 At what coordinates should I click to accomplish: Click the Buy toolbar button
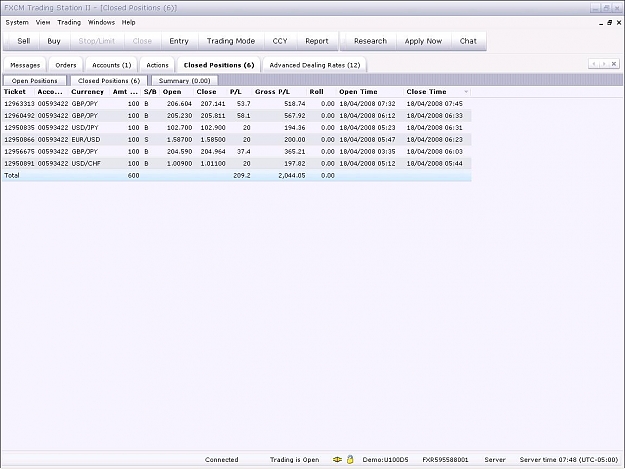click(54, 41)
